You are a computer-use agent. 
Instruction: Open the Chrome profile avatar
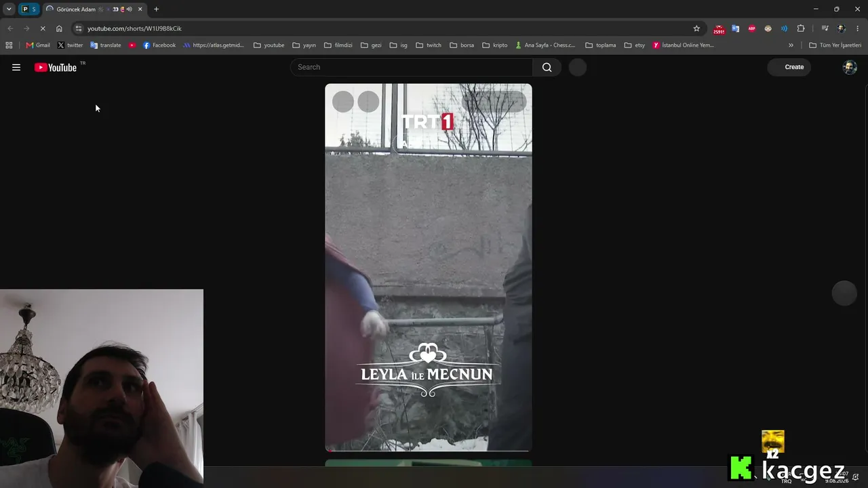(842, 28)
